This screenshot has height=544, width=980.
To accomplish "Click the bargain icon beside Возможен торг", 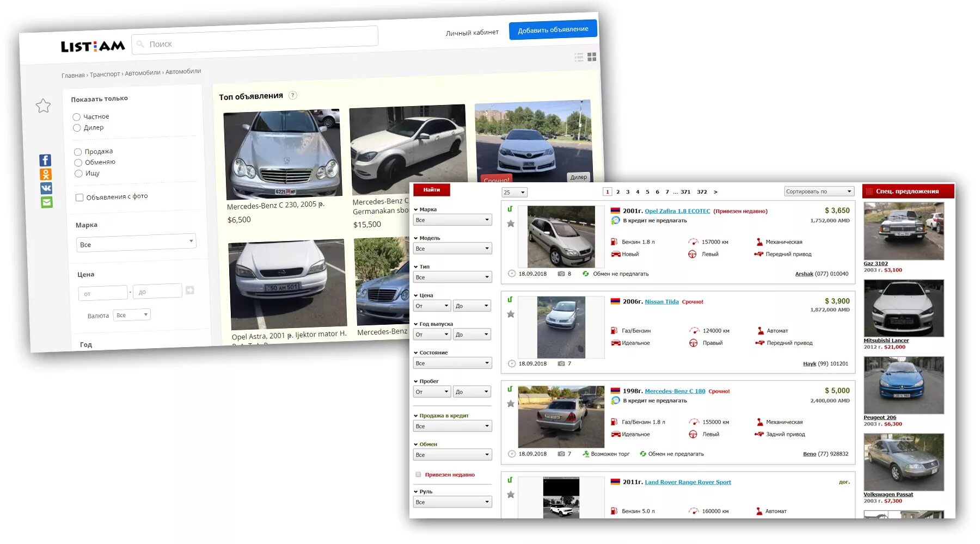I will click(586, 454).
